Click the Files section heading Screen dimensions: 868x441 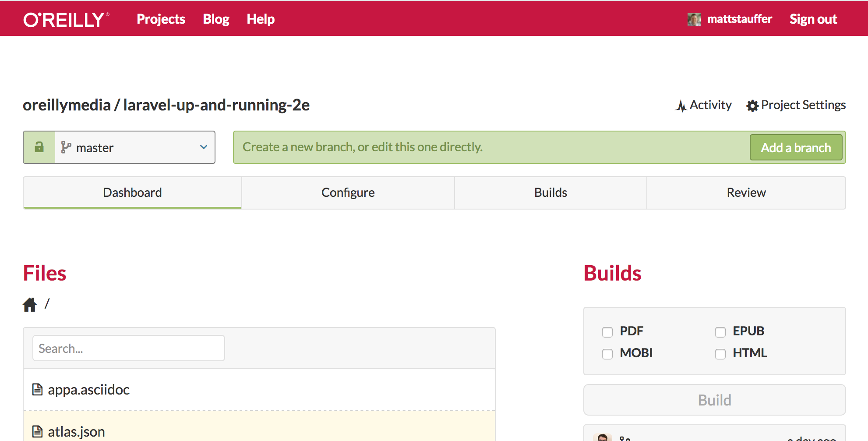coord(45,273)
